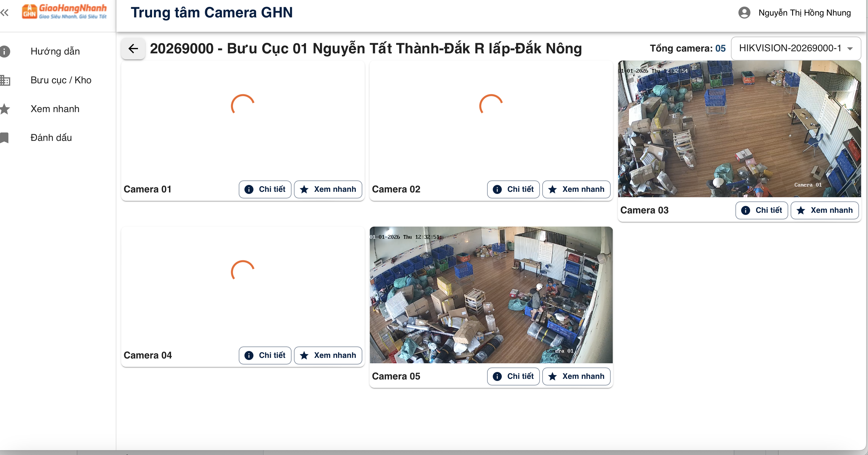Click the Xem nhanh star icon in the sidebar
The image size is (868, 455).
[x=5, y=109]
